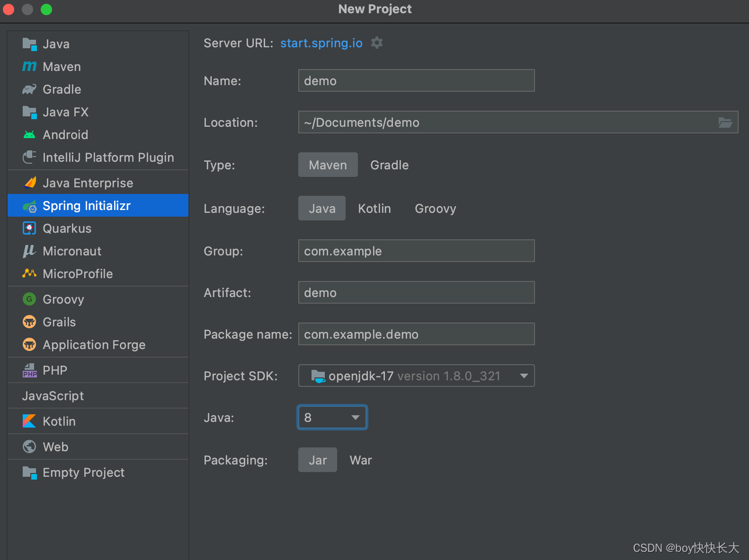The image size is (749, 560).
Task: Click the Java project type icon
Action: tap(29, 44)
